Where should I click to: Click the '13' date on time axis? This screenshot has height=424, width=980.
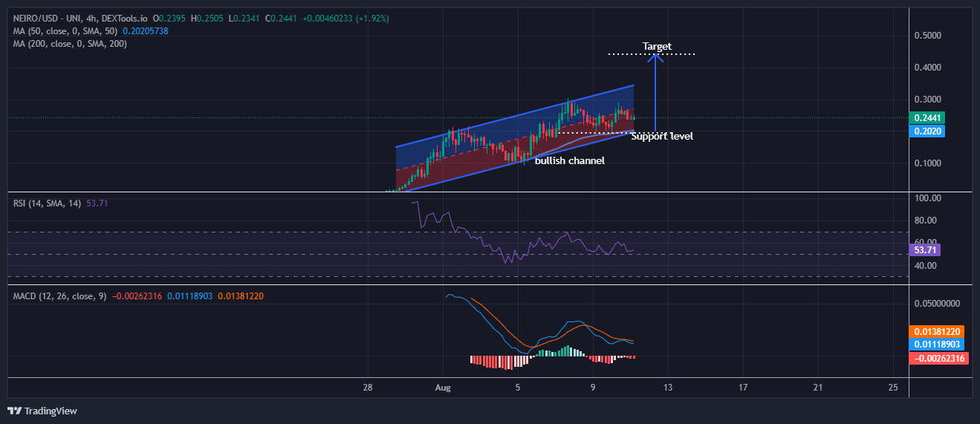coord(668,388)
